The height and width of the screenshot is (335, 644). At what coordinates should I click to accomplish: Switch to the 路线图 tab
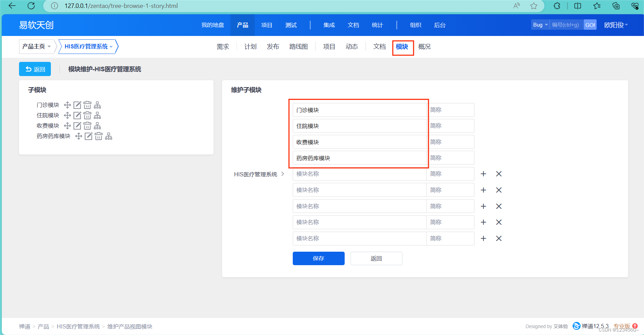coord(299,47)
